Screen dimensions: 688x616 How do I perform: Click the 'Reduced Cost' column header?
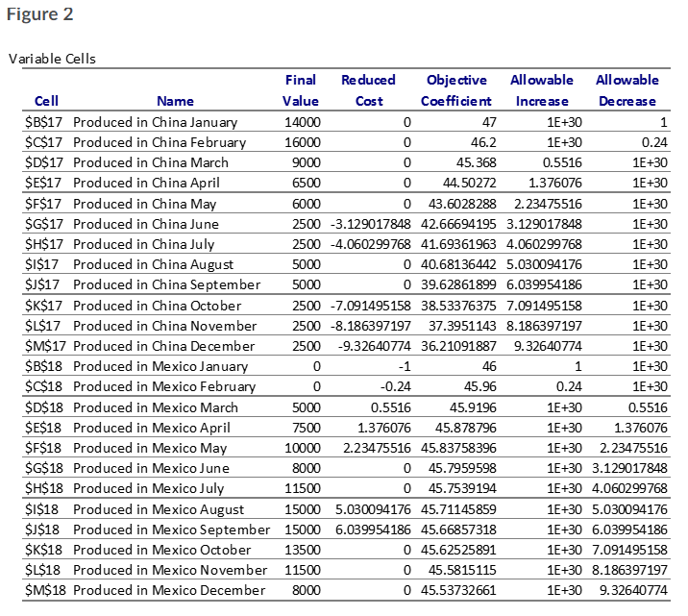pos(369,90)
